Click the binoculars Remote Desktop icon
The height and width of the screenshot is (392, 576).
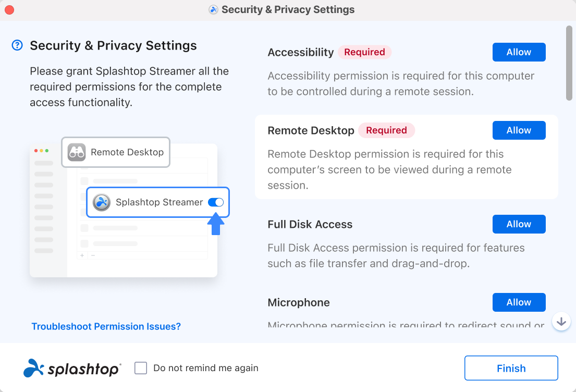[77, 152]
